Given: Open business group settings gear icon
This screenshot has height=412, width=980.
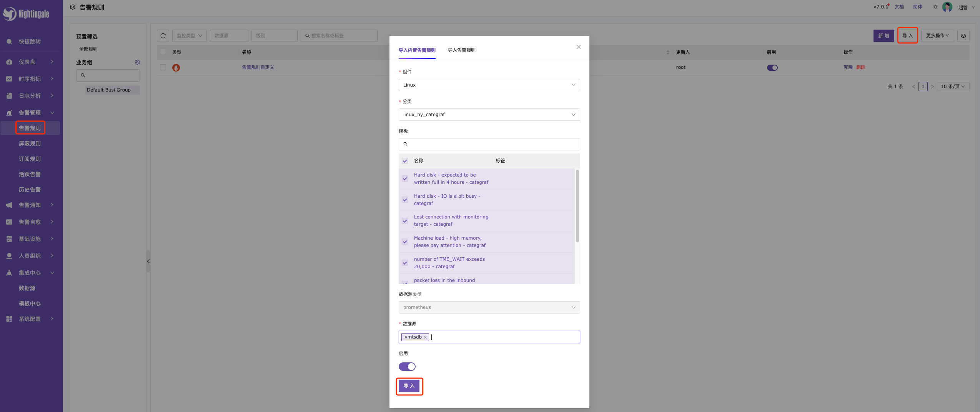Looking at the screenshot, I should pos(137,62).
